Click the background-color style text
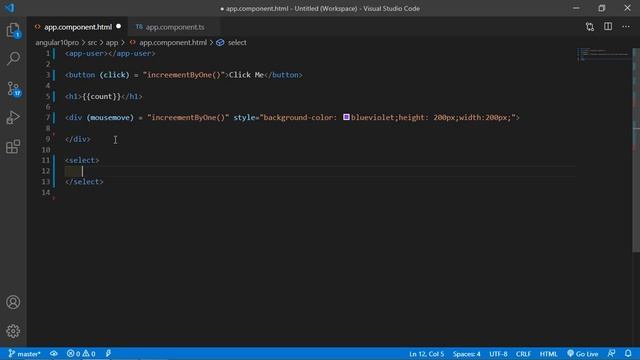640x360 pixels. [x=300, y=118]
